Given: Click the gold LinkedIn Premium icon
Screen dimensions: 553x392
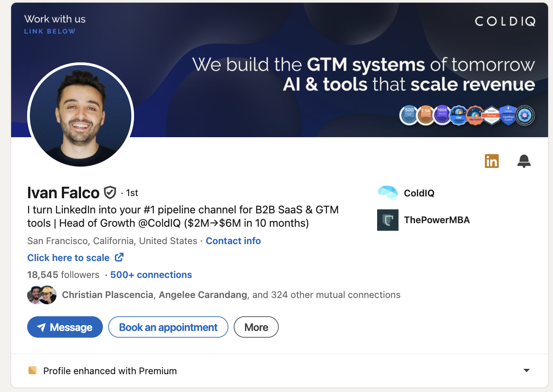Looking at the screenshot, I should coord(492,161).
